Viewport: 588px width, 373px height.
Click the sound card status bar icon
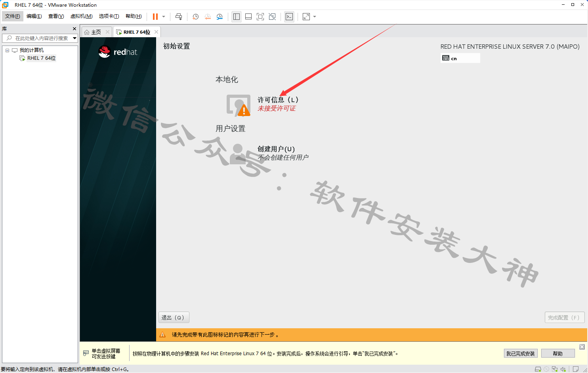tap(563, 369)
